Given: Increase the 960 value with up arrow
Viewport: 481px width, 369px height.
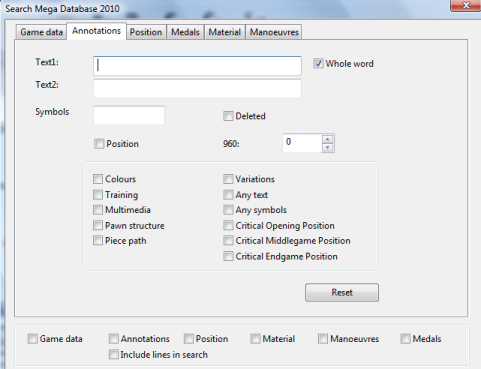Looking at the screenshot, I should (x=328, y=139).
